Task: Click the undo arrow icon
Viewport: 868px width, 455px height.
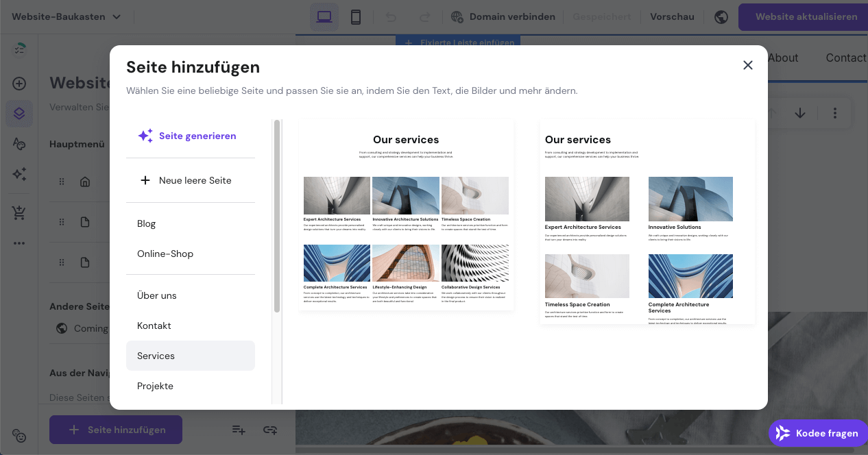Action: tap(391, 16)
